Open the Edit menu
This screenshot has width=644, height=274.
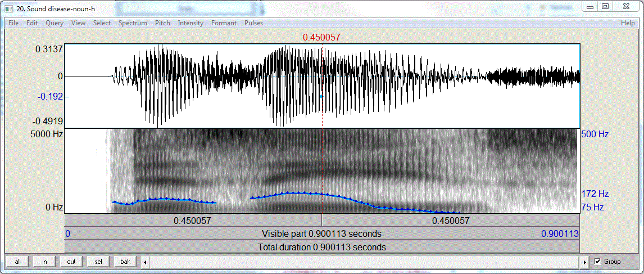(32, 23)
